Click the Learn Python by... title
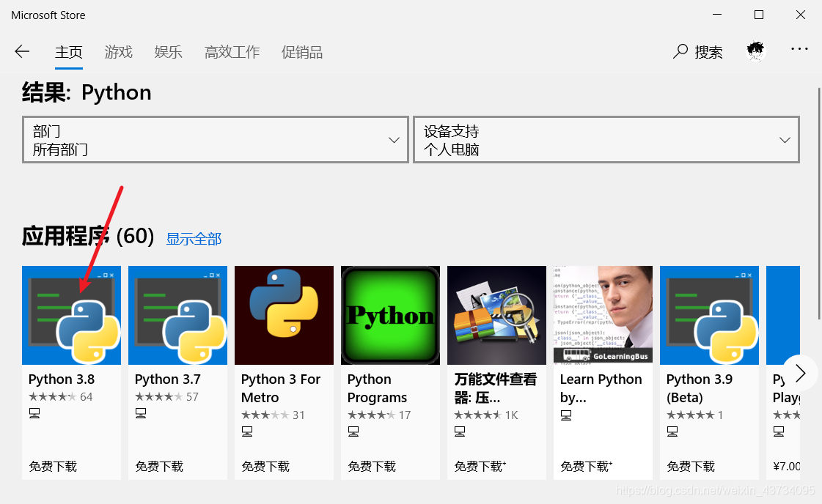 click(x=601, y=388)
